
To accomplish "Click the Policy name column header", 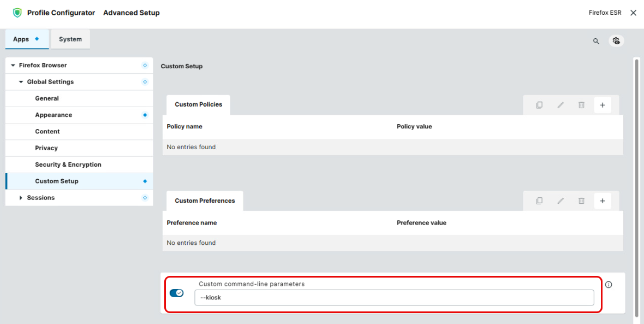I will 184,127.
